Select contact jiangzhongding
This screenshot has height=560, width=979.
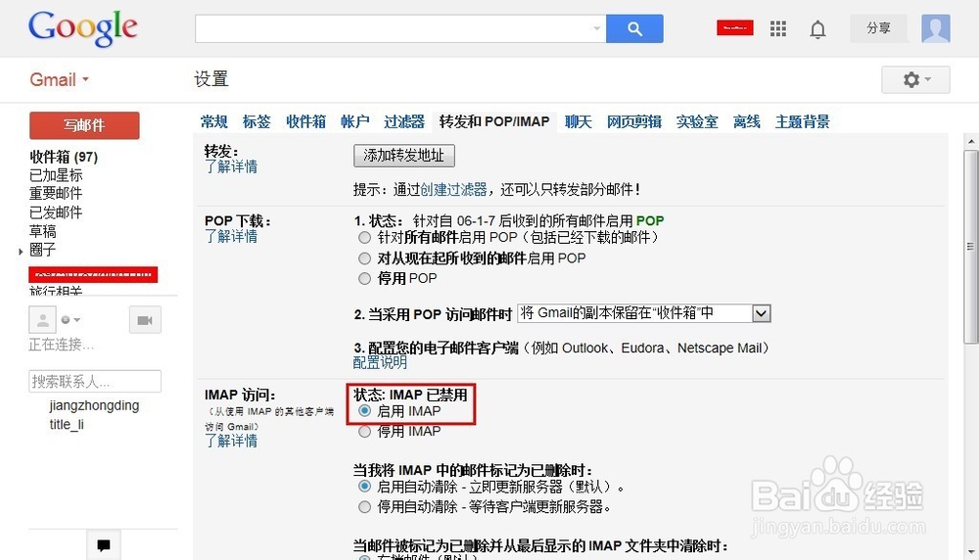coord(94,405)
